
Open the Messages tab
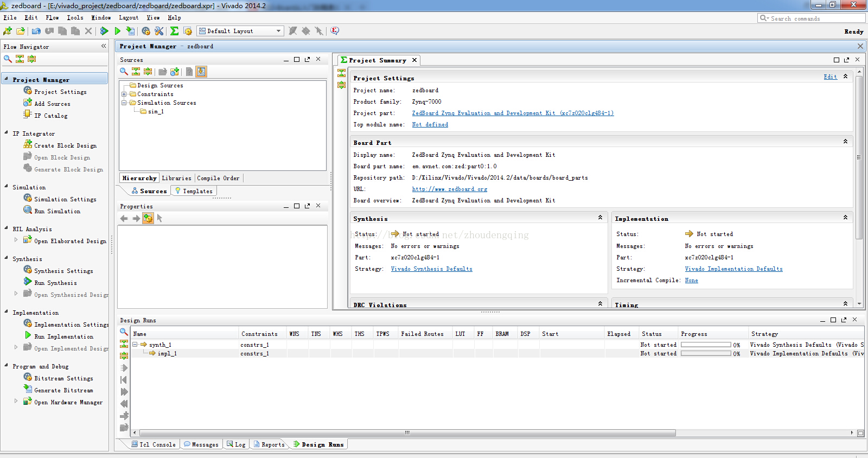pyautogui.click(x=201, y=444)
